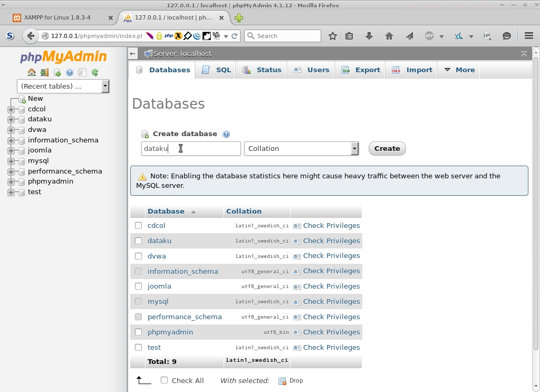
Task: Open the Export tab
Action: (x=360, y=70)
